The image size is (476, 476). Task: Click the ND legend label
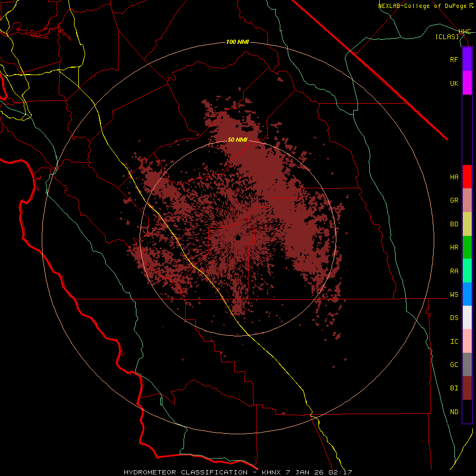(454, 412)
